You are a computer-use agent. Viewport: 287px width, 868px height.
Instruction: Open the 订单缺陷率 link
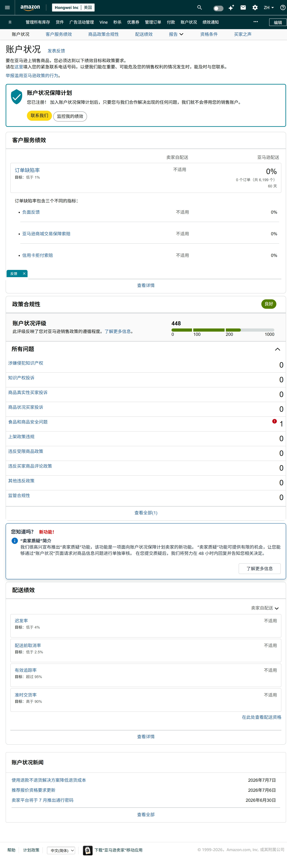[x=27, y=170]
